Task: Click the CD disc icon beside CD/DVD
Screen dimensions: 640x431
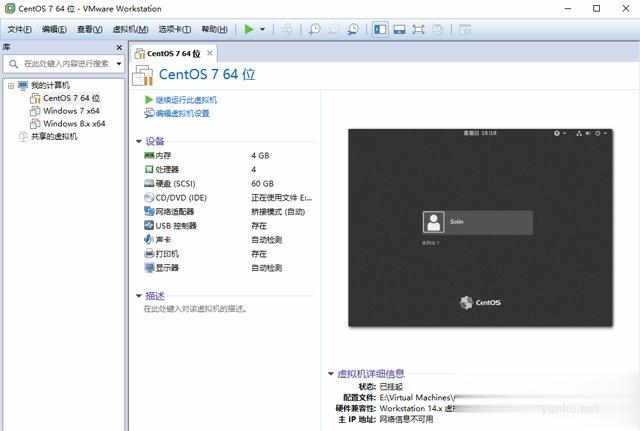Action: pyautogui.click(x=149, y=198)
